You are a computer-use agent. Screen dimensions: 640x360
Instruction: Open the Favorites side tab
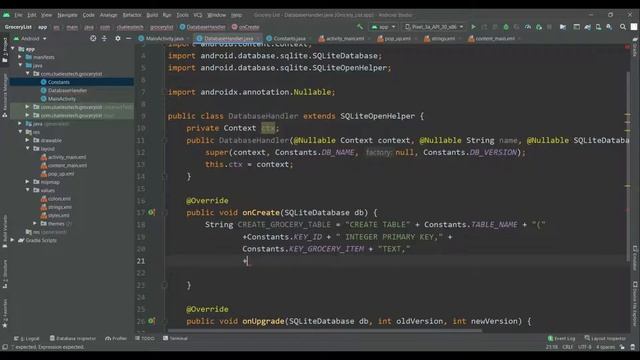pyautogui.click(x=5, y=313)
